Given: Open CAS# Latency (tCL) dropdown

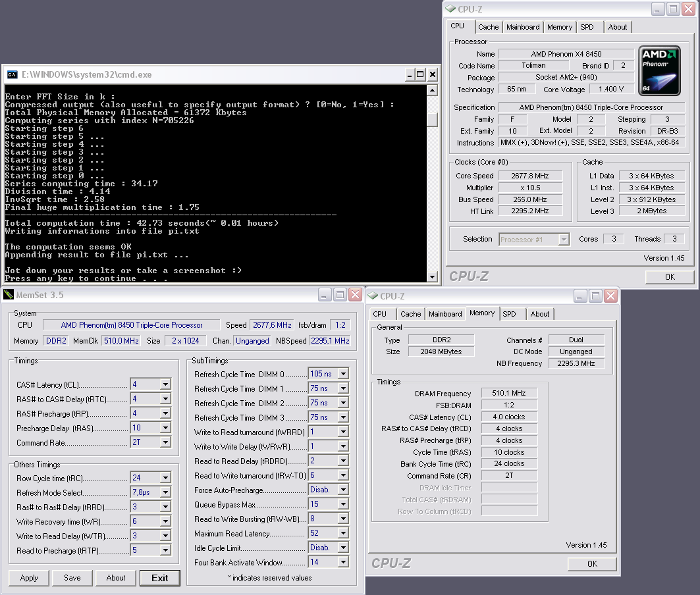Looking at the screenshot, I should pyautogui.click(x=166, y=384).
